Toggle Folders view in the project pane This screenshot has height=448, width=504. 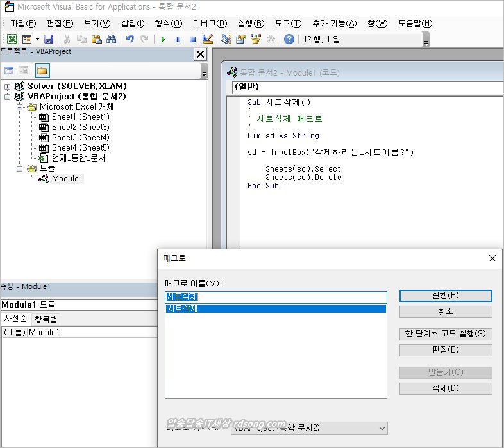(x=42, y=71)
